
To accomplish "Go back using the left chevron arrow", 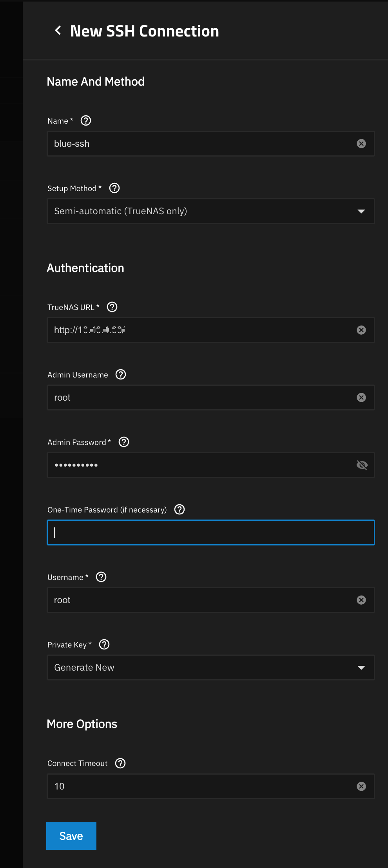I will coord(58,31).
